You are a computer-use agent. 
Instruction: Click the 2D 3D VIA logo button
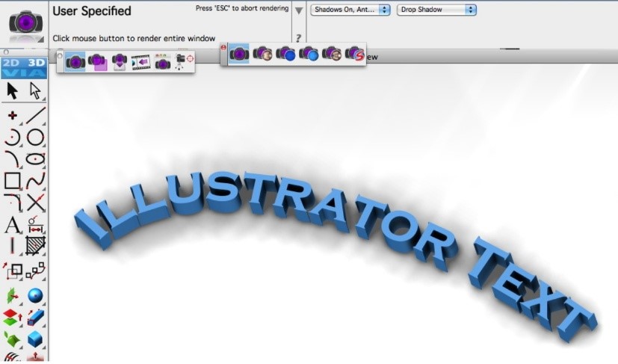tap(24, 68)
